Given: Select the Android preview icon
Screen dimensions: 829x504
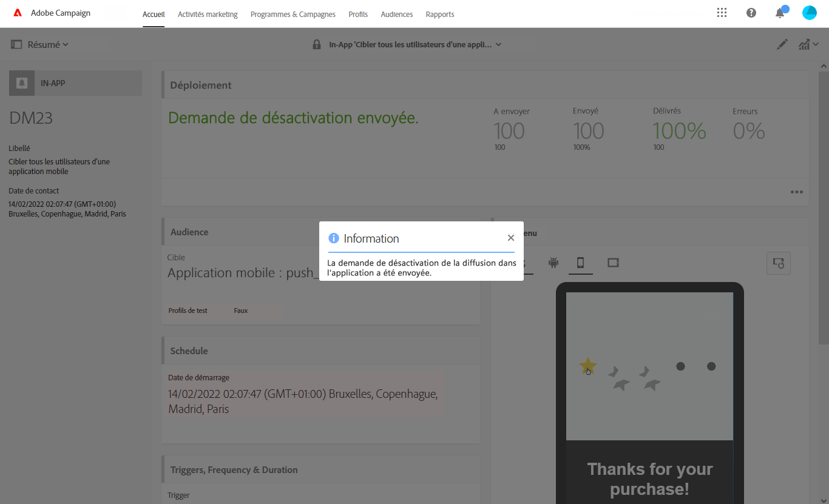Looking at the screenshot, I should 553,263.
